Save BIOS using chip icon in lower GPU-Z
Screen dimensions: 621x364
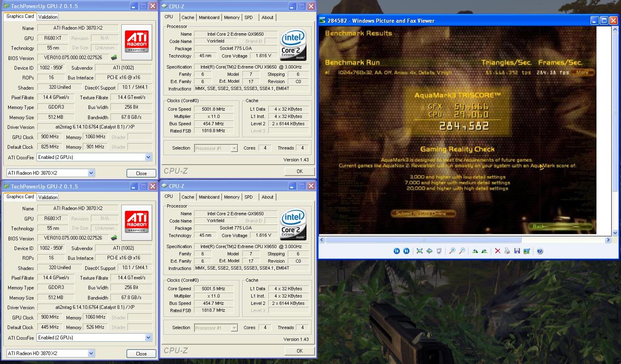pyautogui.click(x=114, y=238)
